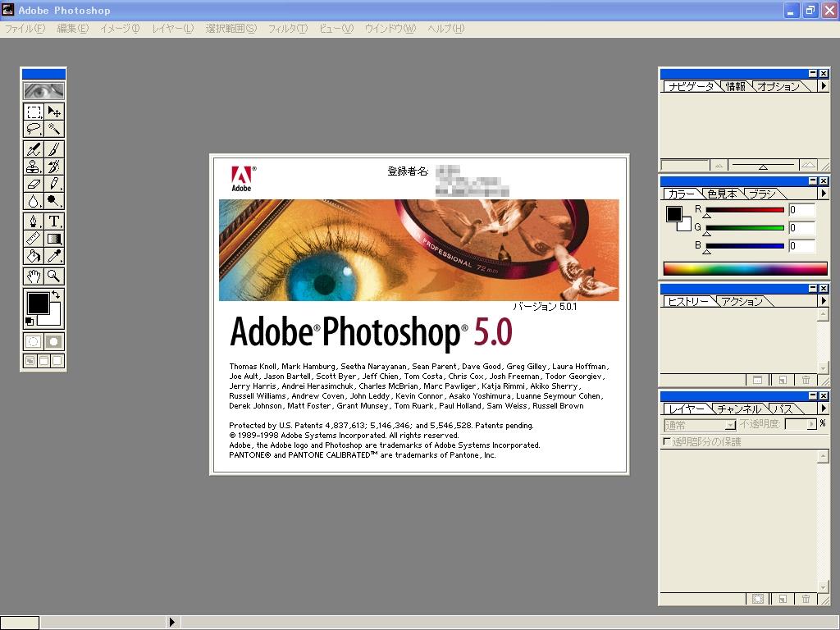Pick a color from the spectrum bar
840x630 pixels.
click(x=745, y=268)
